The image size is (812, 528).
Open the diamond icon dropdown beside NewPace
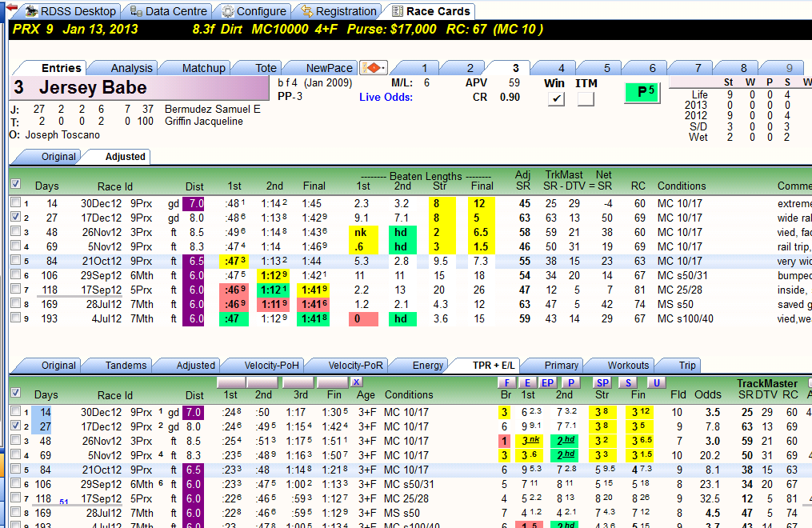click(373, 68)
